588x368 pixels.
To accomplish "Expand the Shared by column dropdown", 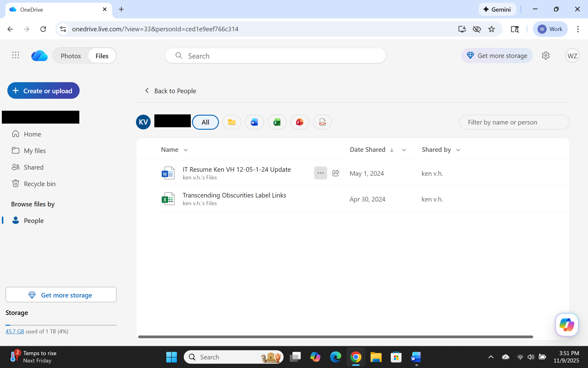I will (x=458, y=150).
